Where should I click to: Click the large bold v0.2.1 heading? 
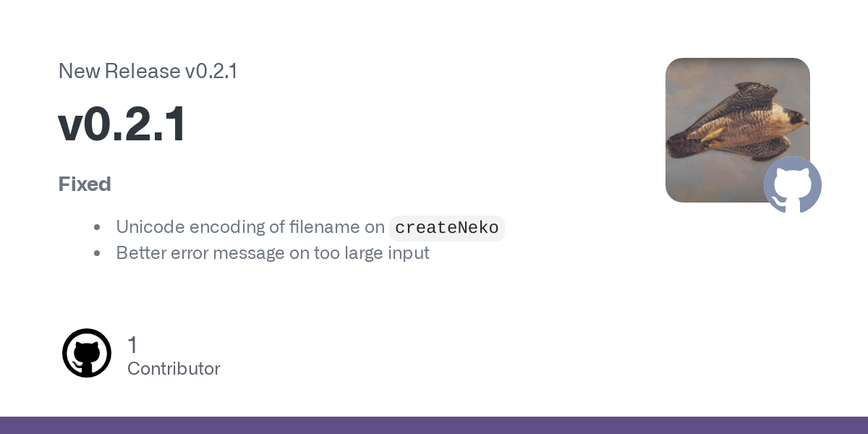(122, 124)
